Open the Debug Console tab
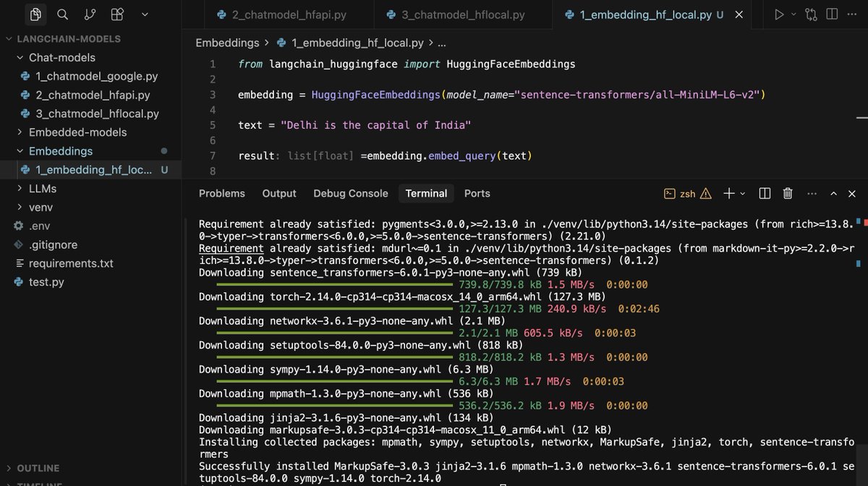868x486 pixels. click(x=351, y=193)
